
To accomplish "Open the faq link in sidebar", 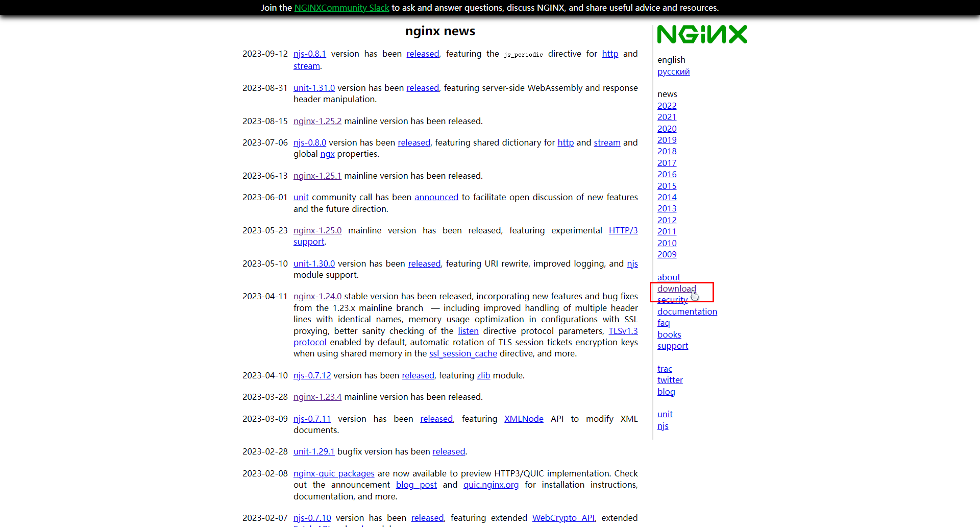I will pyautogui.click(x=664, y=323).
